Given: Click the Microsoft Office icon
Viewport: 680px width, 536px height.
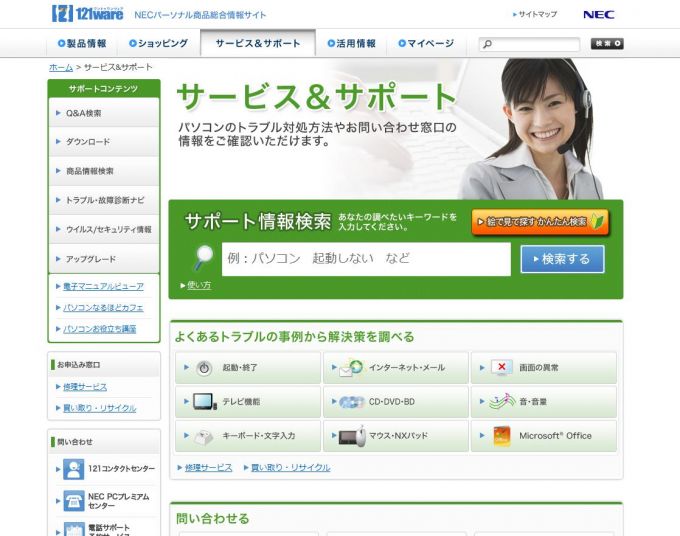Looking at the screenshot, I should (x=502, y=436).
